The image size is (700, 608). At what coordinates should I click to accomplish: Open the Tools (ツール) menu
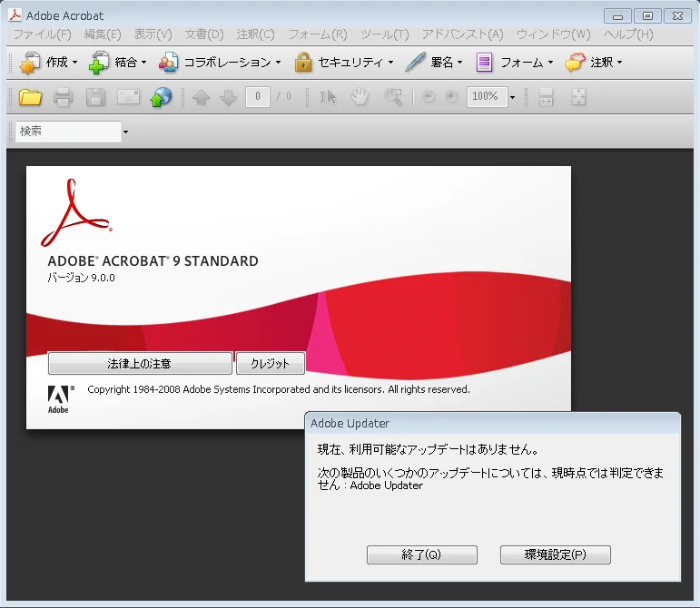384,34
